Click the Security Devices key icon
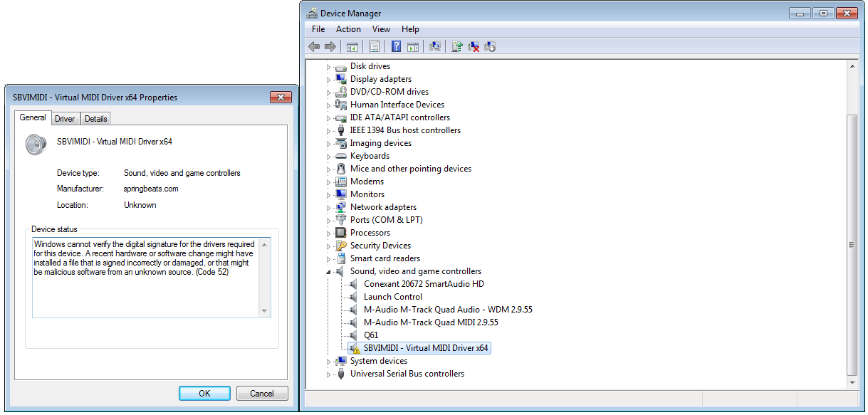Image resolution: width=868 pixels, height=415 pixels. (340, 246)
